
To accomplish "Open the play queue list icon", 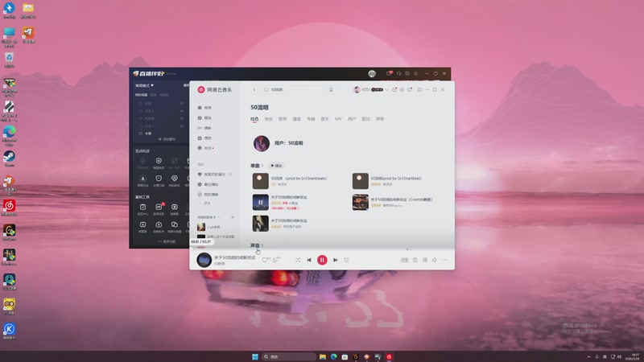I will pyautogui.click(x=346, y=260).
